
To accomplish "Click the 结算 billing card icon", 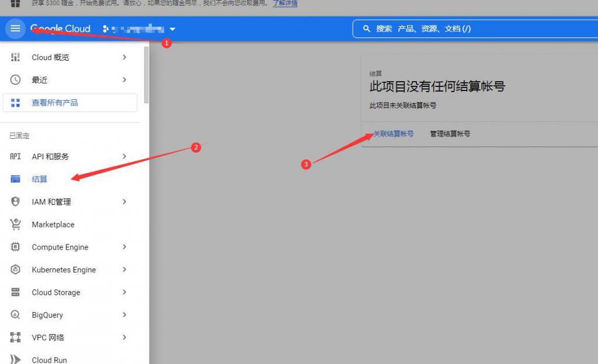I will coord(16,179).
